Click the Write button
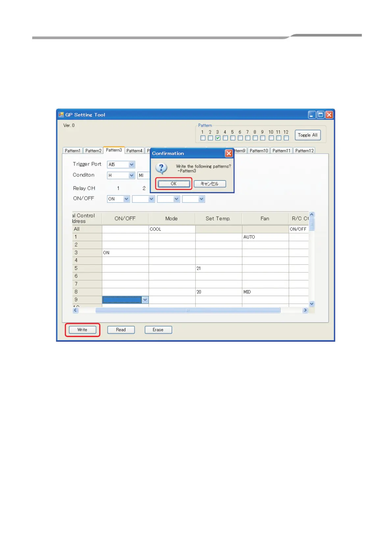The width and height of the screenshot is (392, 554). coord(82,330)
